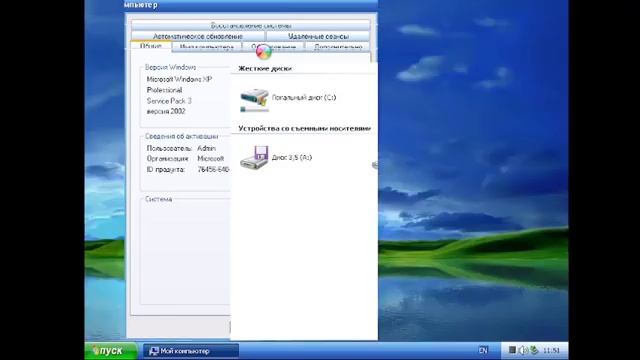
Task: Open the Восстановление системы tab
Action: [x=251, y=26]
